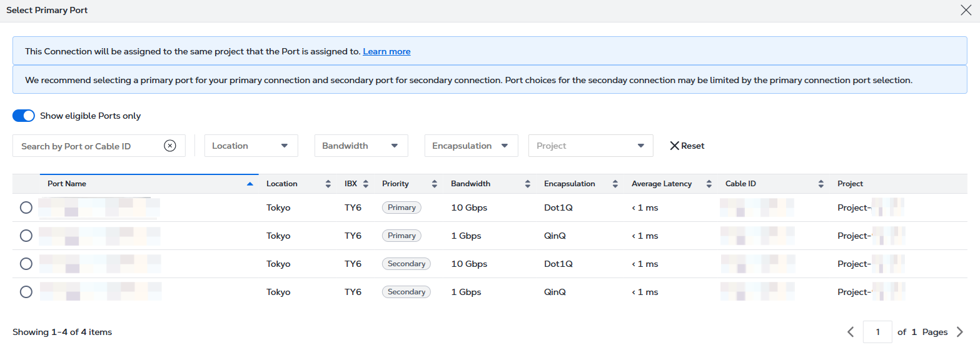Clear the port search field with the X icon
980x350 pixels.
[x=170, y=146]
